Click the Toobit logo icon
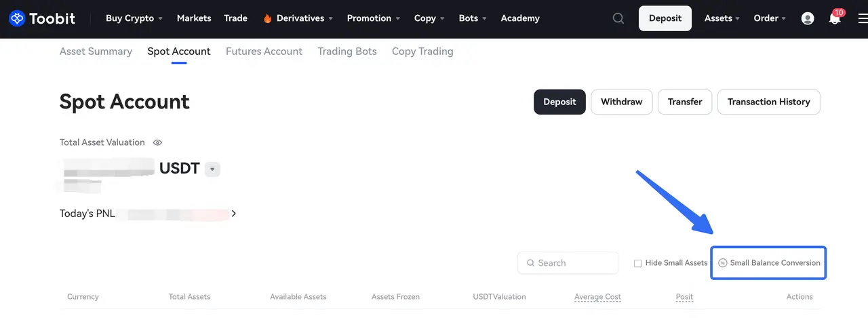 [x=17, y=18]
